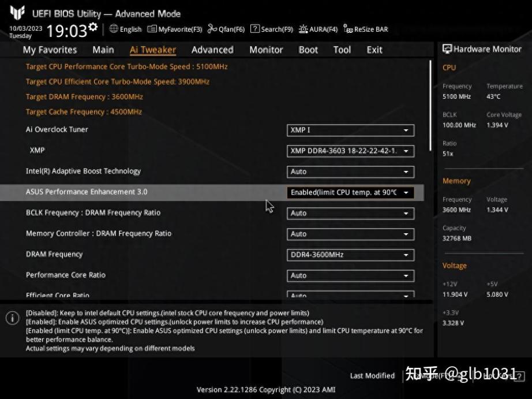Expand Efficient Core Ratio dropdown
532x399 pixels.
click(x=350, y=294)
